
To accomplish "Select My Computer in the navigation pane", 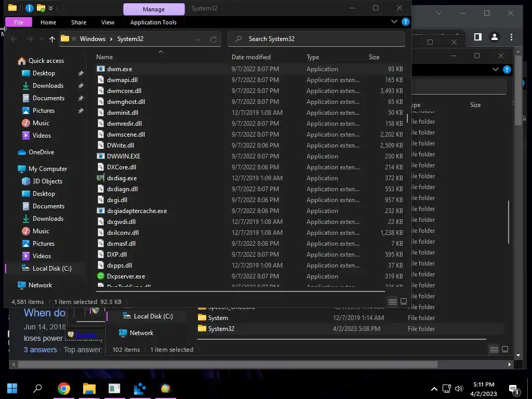I will pos(47,169).
